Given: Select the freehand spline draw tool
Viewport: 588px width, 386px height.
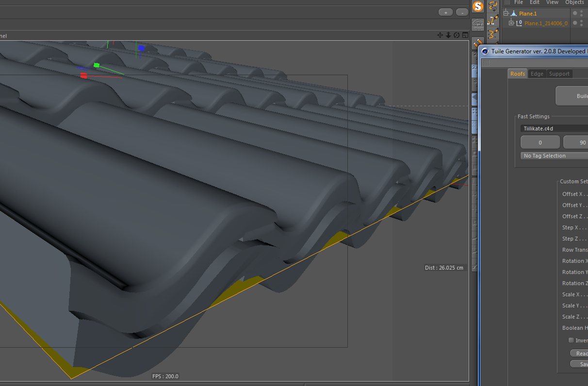Looking at the screenshot, I should [493, 6].
